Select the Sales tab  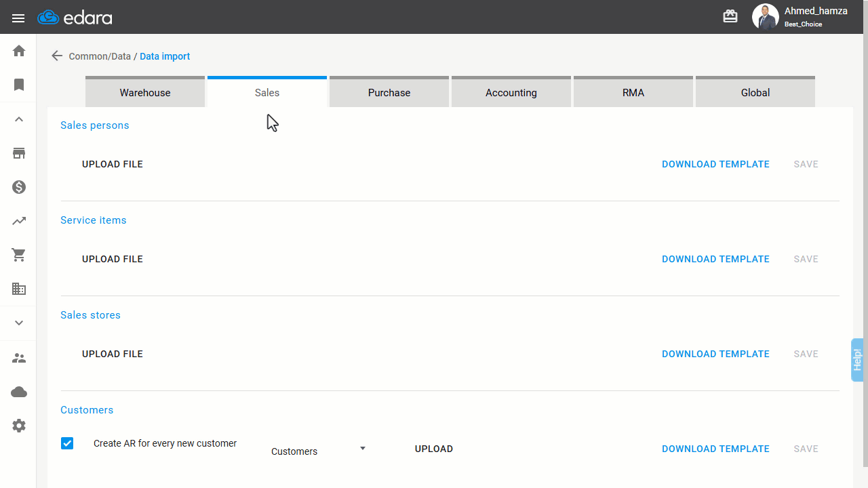point(267,91)
